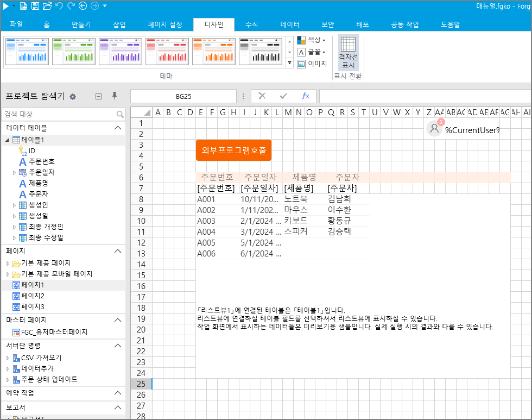Click the Save icon in quick access toolbar
Image resolution: width=532 pixels, height=420 pixels.
[x=35, y=6]
